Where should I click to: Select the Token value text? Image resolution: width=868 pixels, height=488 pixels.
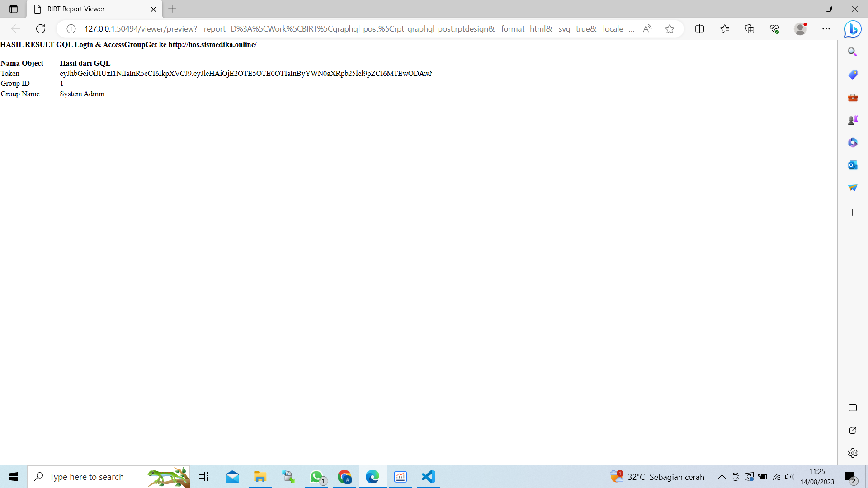[245, 74]
